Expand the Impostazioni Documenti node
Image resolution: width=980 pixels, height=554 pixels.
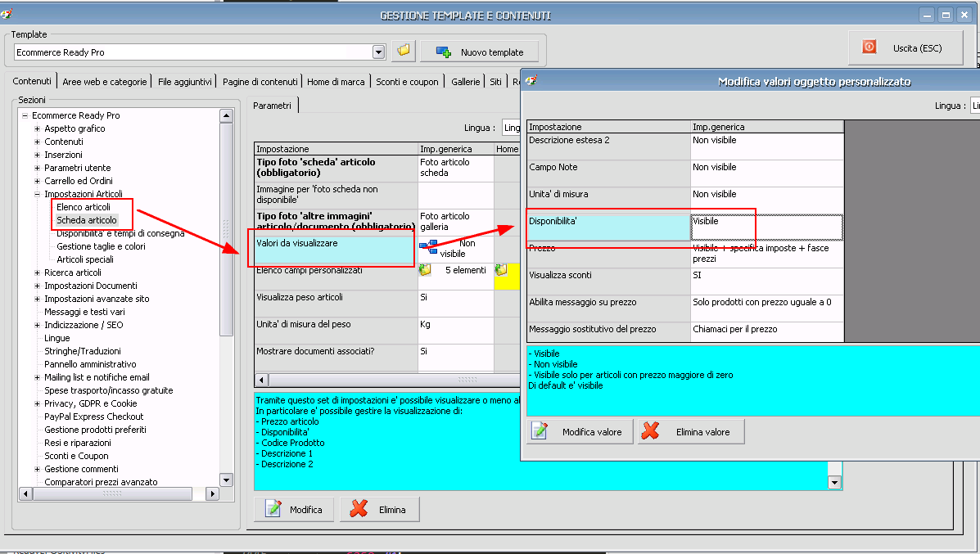point(38,286)
